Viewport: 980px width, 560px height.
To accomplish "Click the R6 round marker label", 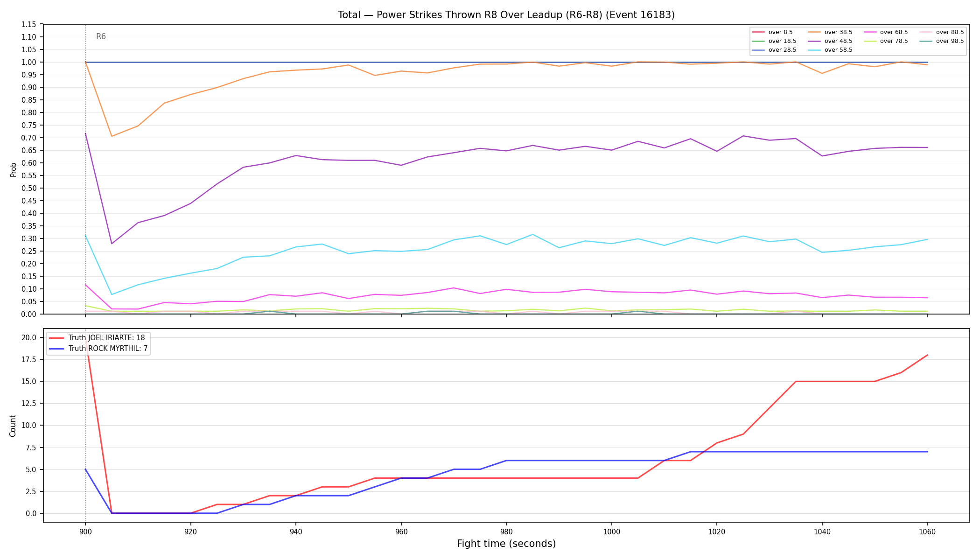I will [101, 36].
